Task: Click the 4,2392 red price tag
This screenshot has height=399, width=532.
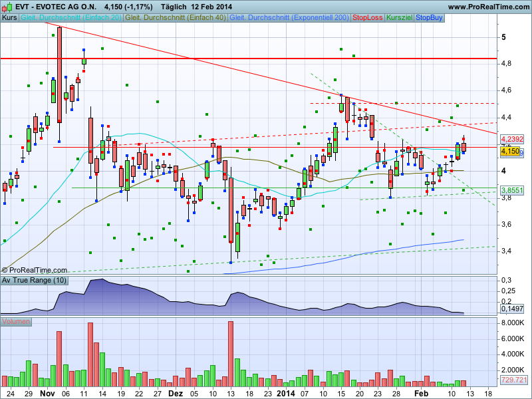Action: click(x=512, y=139)
